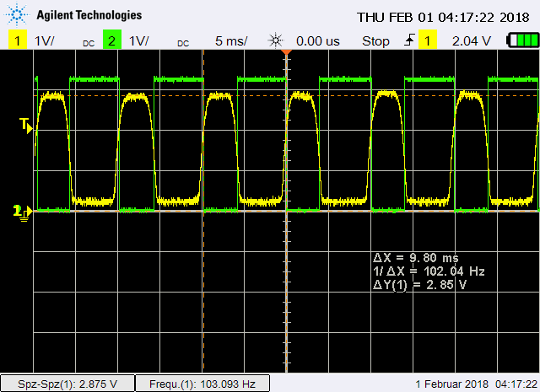Screen dimensions: 540x392
Task: Click the 0.00 us delay value
Action: [318, 41]
